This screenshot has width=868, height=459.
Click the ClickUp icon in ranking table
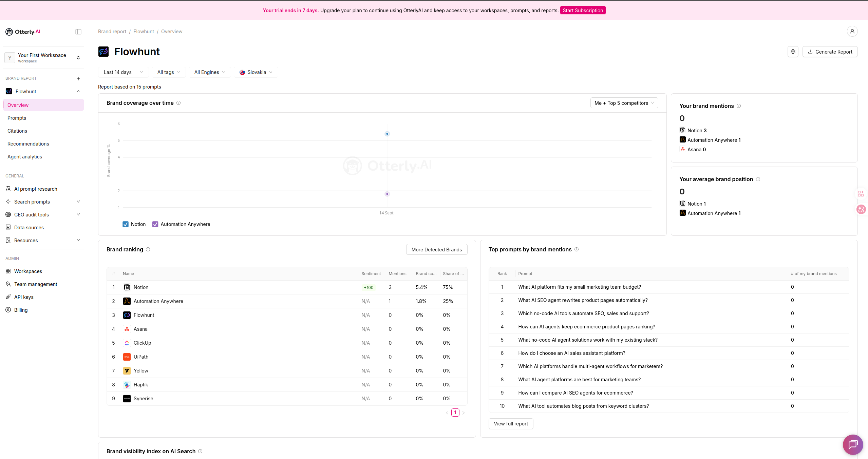pyautogui.click(x=127, y=343)
